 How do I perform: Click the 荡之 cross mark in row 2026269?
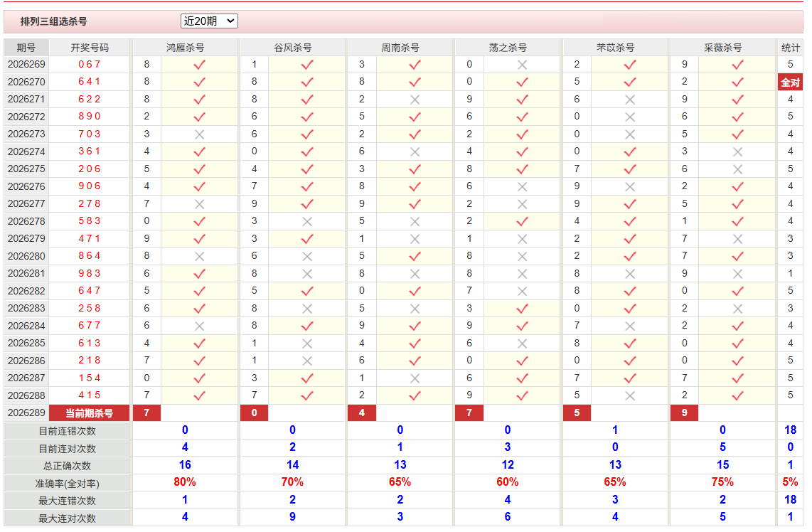(522, 65)
